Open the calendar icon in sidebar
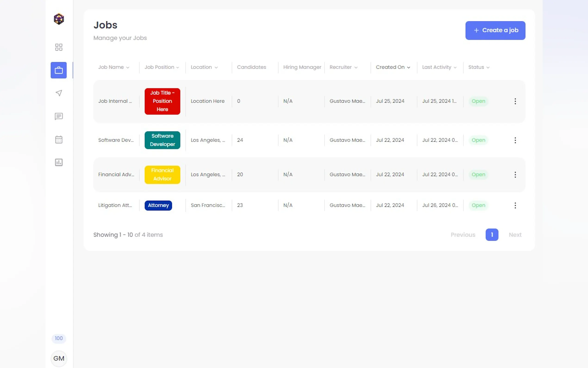This screenshot has height=368, width=588. [59, 140]
